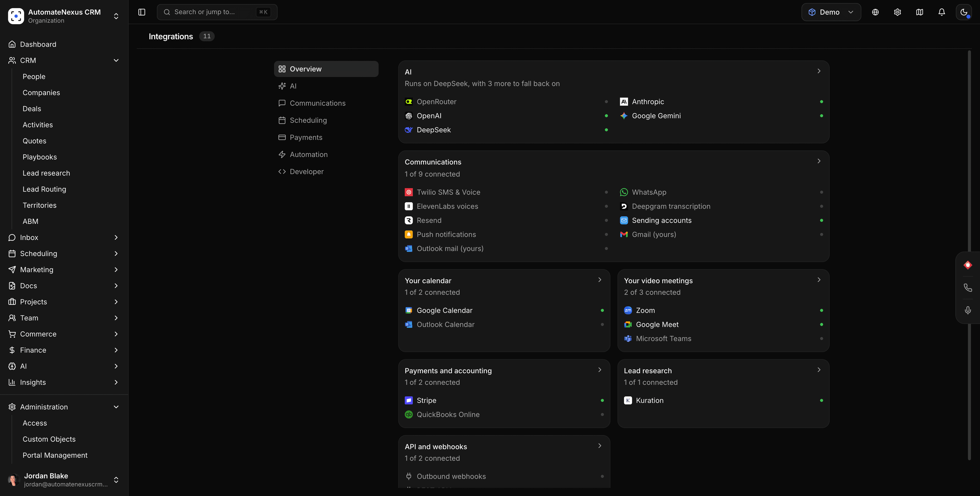Image resolution: width=980 pixels, height=496 pixels.
Task: Click the QuickBooks Online icon
Action: [x=409, y=415]
